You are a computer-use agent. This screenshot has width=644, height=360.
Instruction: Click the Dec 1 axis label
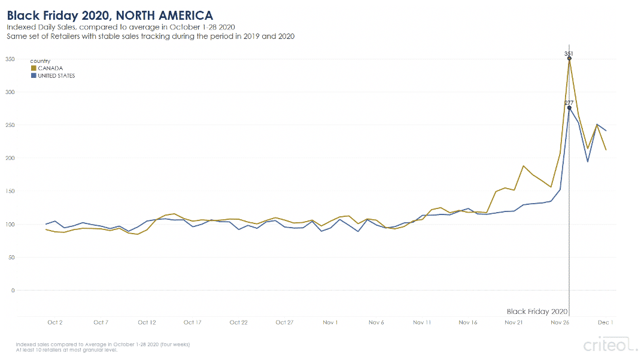click(605, 323)
